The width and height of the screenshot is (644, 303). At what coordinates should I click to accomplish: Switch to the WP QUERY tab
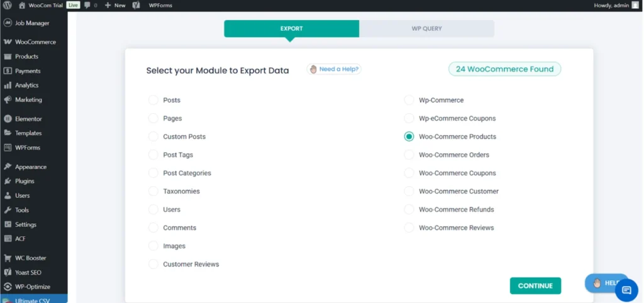pyautogui.click(x=427, y=29)
